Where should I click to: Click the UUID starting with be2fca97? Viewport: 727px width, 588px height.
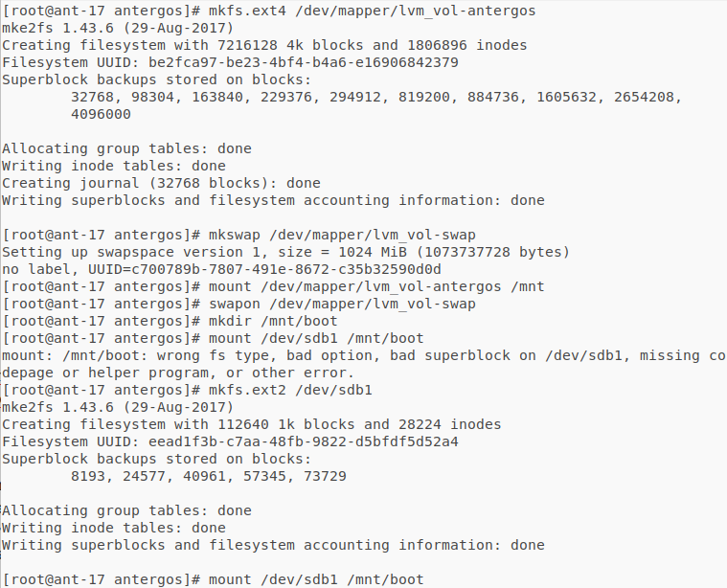coord(307,62)
